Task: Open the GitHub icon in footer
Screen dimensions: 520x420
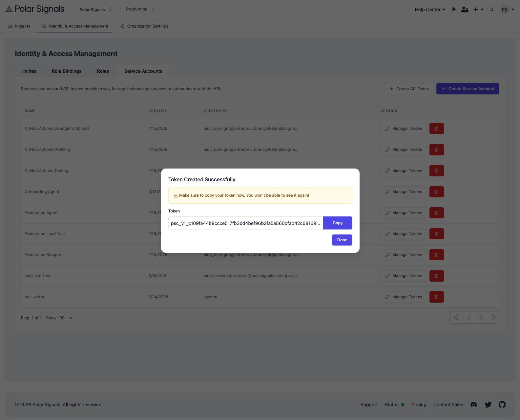Action: (502, 405)
